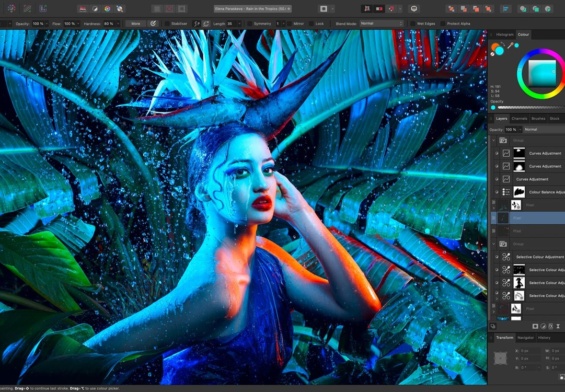The width and height of the screenshot is (565, 392).
Task: Select the Stock tab in panel
Action: point(555,119)
